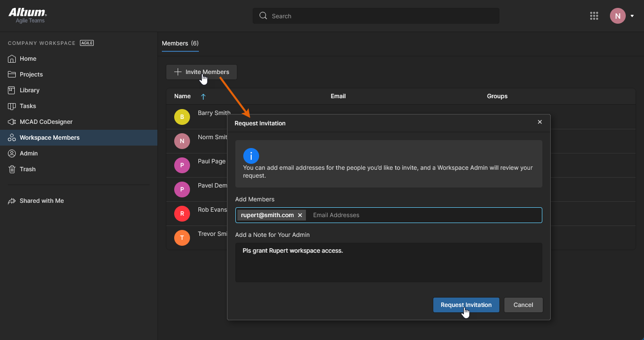Click the Library icon in sidebar
Screen dimensions: 644x340
pos(12,90)
